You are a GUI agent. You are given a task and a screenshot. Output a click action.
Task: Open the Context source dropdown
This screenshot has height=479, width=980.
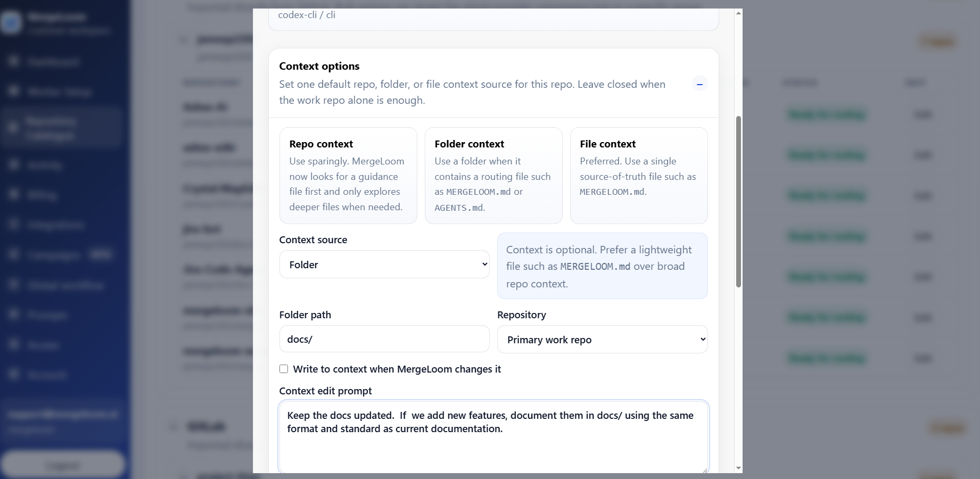pyautogui.click(x=384, y=265)
